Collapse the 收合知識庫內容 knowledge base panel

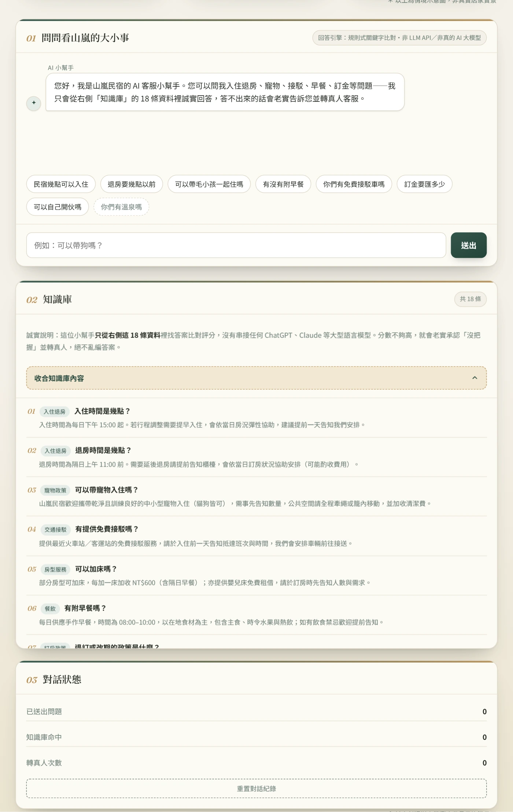point(256,378)
